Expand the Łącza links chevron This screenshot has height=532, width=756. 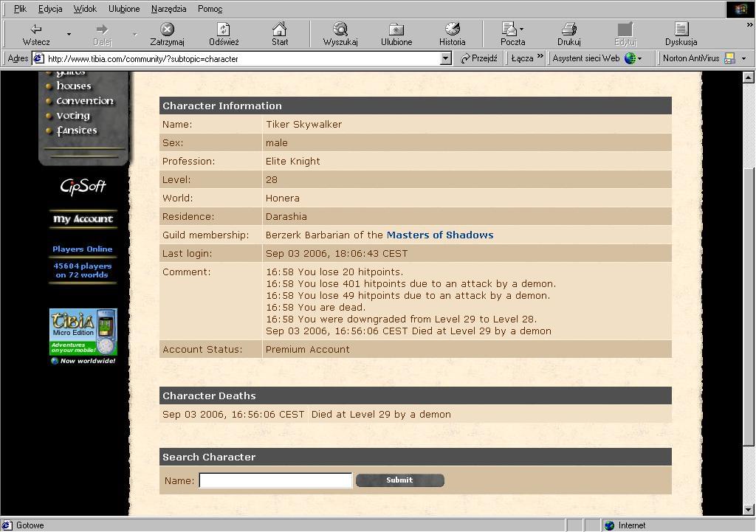pyautogui.click(x=540, y=56)
